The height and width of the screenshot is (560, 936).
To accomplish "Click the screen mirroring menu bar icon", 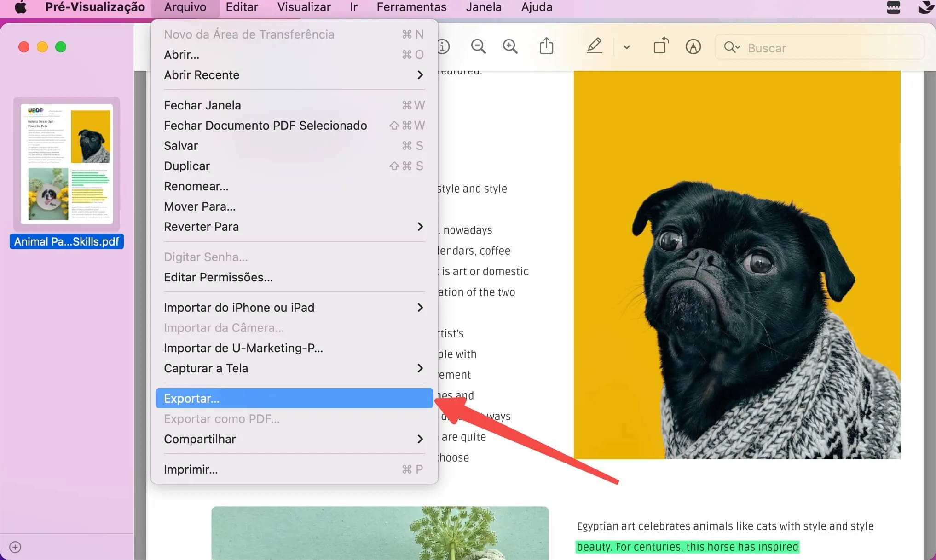I will point(894,7).
